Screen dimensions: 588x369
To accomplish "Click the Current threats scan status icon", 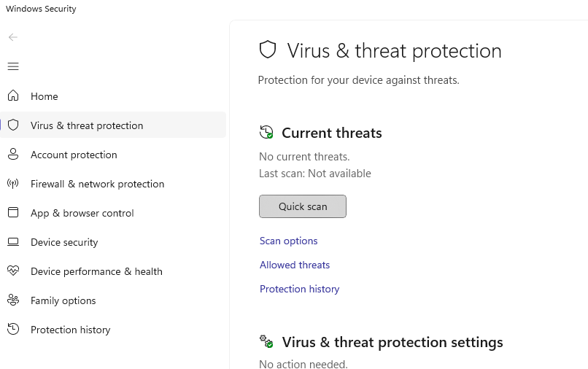I will [x=266, y=132].
